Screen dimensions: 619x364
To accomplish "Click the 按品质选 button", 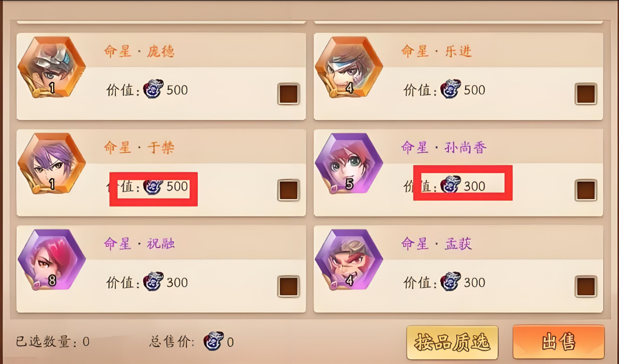I will click(452, 342).
